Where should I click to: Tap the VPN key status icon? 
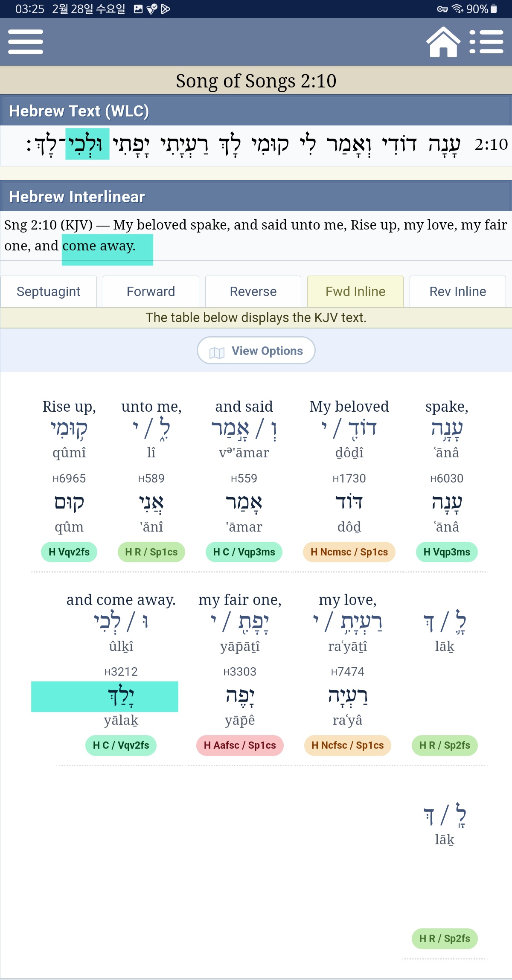click(442, 9)
